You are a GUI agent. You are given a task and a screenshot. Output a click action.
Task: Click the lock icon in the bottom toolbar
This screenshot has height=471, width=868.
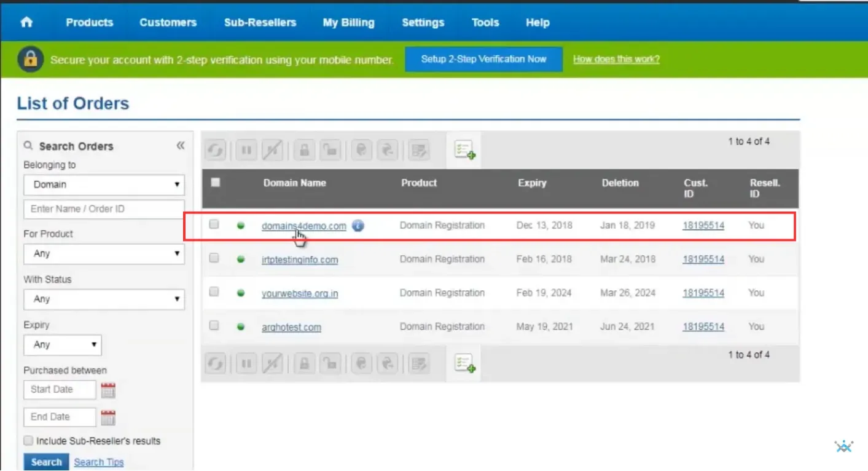304,363
